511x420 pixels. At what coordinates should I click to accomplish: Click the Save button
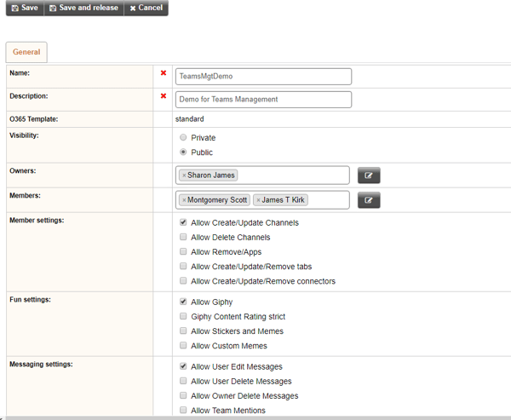pyautogui.click(x=25, y=8)
